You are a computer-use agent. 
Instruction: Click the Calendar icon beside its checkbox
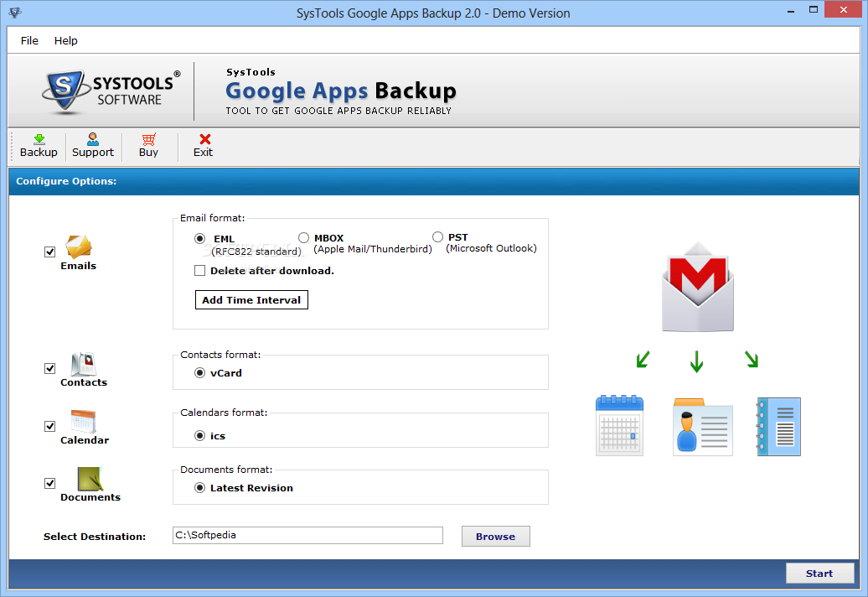tap(84, 422)
